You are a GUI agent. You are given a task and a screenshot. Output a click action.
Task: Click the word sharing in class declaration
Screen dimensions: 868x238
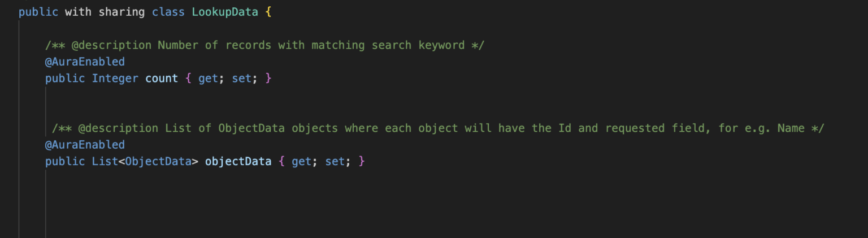click(x=122, y=12)
